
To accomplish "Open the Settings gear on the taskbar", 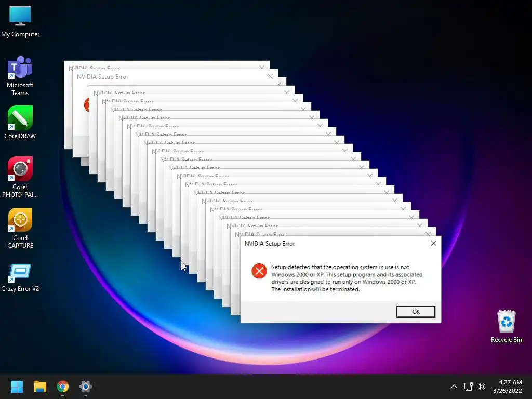I will point(86,387).
